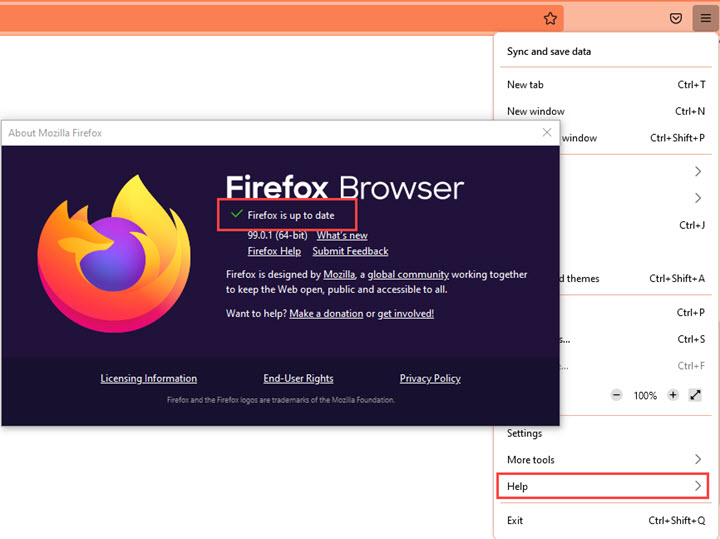This screenshot has width=720, height=539.
Task: Open Sync and save data
Action: point(606,51)
